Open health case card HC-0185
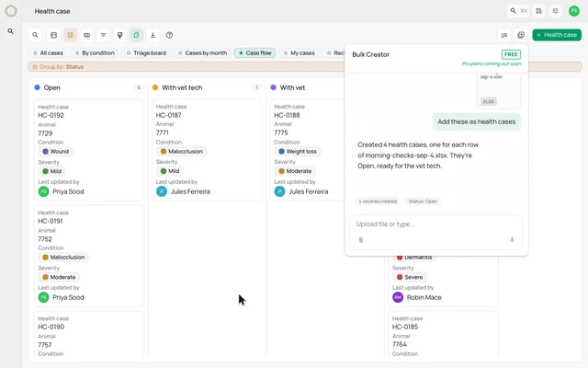 pos(443,334)
